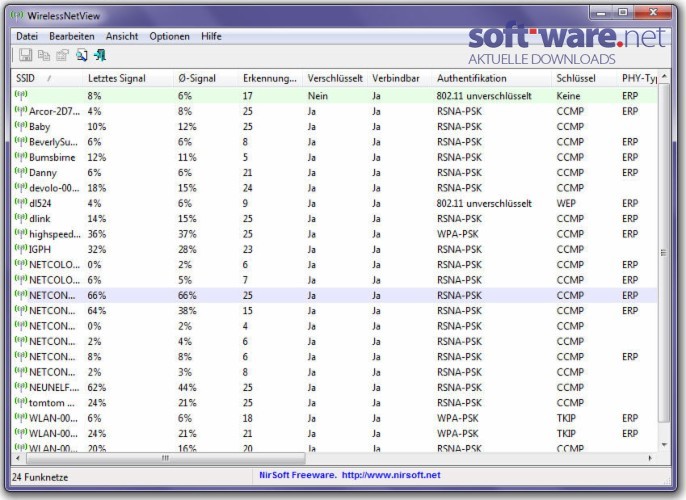The image size is (686, 500).
Task: Click the wireless icon of highspeed... network
Action: click(x=21, y=233)
